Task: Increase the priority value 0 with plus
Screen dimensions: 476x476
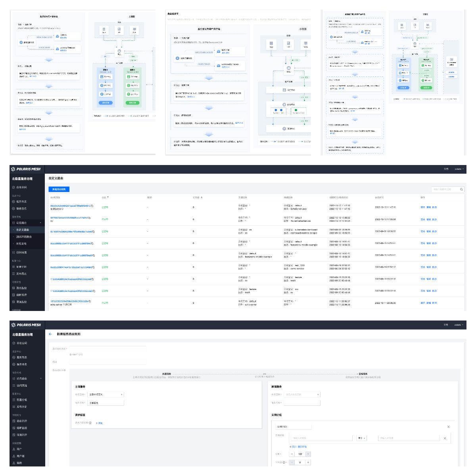Action: pyautogui.click(x=308, y=463)
